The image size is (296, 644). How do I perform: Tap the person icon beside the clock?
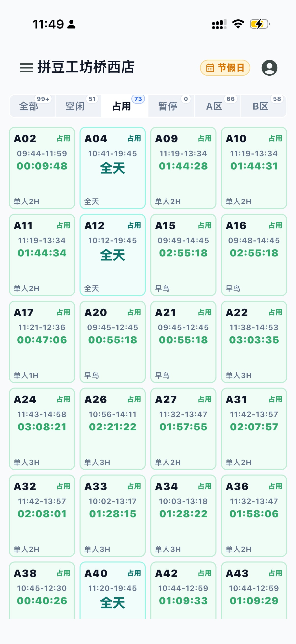71,24
